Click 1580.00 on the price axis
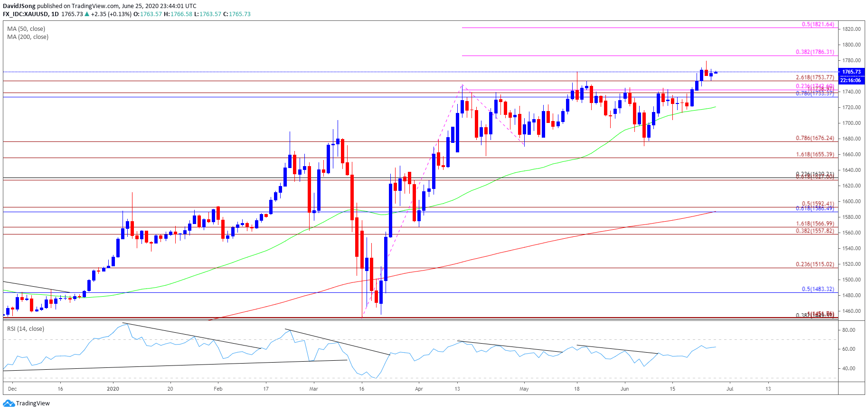This screenshot has height=412, width=868. pyautogui.click(x=852, y=217)
